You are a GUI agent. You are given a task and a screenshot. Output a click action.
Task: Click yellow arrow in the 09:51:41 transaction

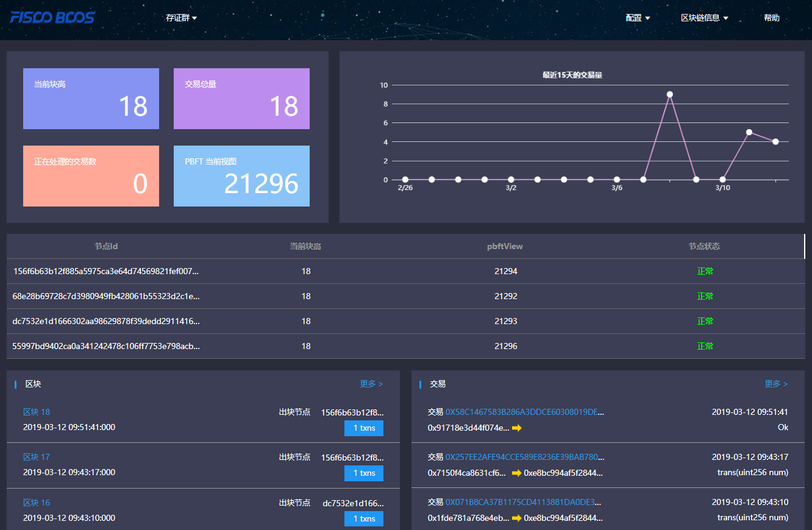tap(516, 428)
